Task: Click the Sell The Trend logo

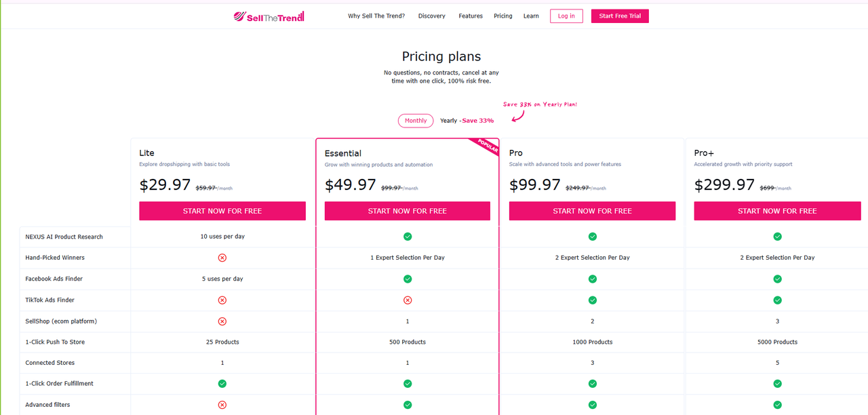Action: (x=269, y=16)
